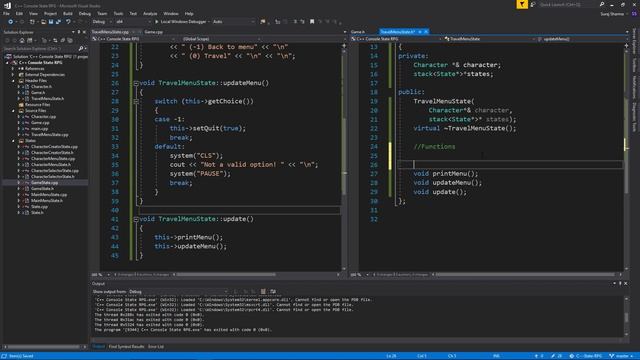Select MainMenuState.h in Solution Explorer
This screenshot has height=360, width=640.
click(47, 201)
